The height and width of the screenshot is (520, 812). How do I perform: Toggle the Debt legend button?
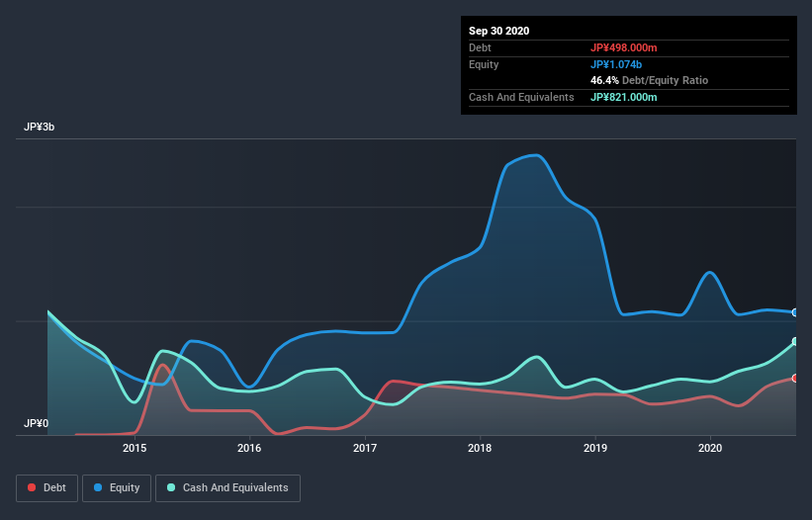coord(47,488)
